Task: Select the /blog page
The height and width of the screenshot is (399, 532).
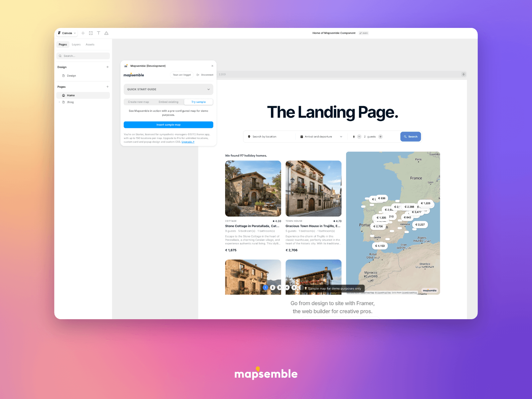Action: click(70, 102)
